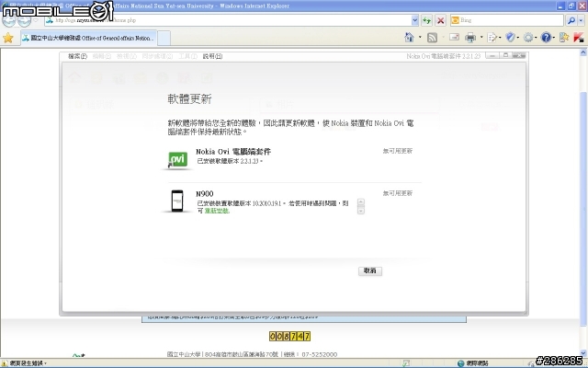The width and height of the screenshot is (588, 368).
Task: Click the red Stop loading button
Action: pyautogui.click(x=441, y=20)
